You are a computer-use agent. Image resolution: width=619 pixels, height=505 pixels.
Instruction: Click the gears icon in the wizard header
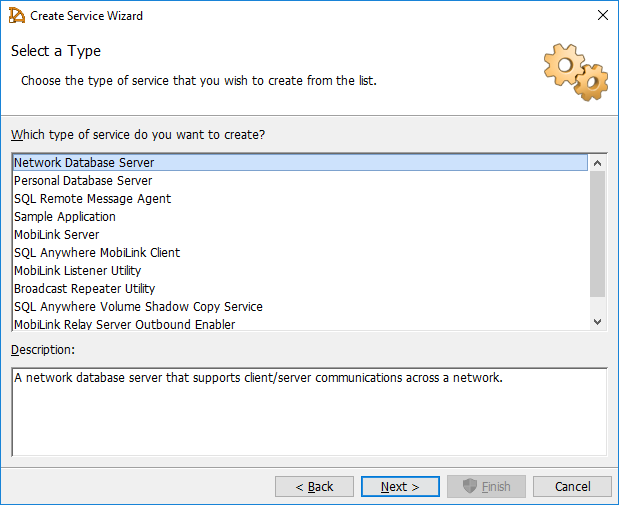575,72
